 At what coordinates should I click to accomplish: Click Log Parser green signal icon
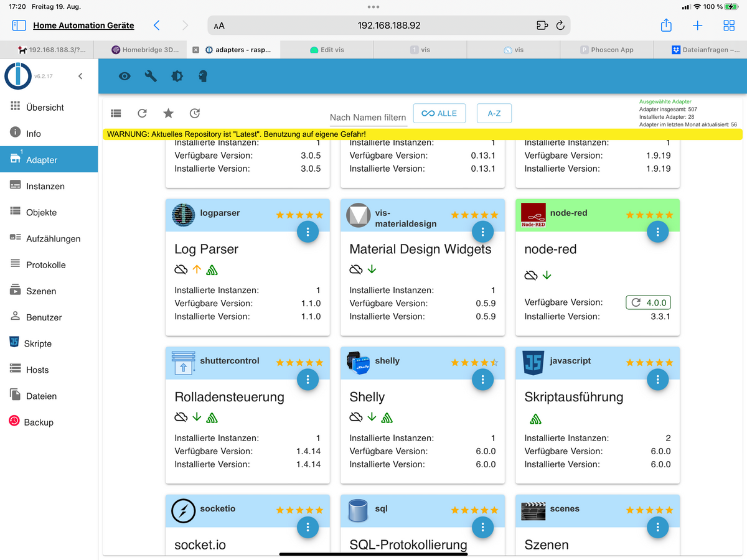(x=212, y=270)
